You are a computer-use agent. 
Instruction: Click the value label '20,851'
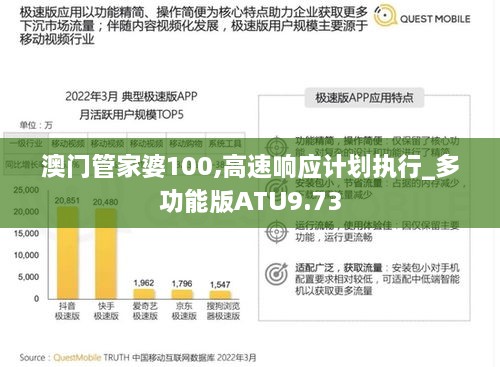tap(67, 201)
